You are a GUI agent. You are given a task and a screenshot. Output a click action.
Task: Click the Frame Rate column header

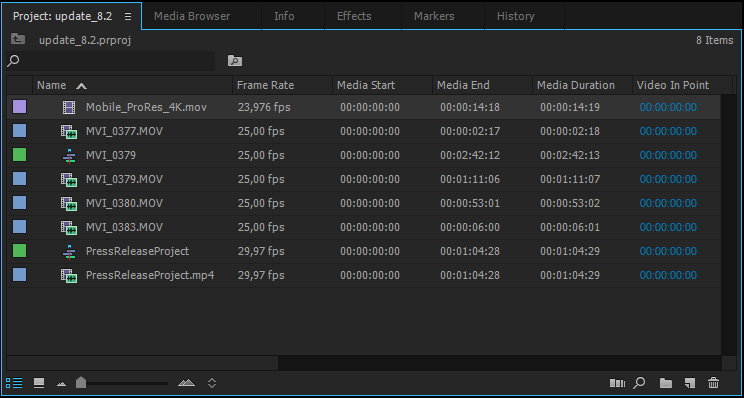coord(265,85)
